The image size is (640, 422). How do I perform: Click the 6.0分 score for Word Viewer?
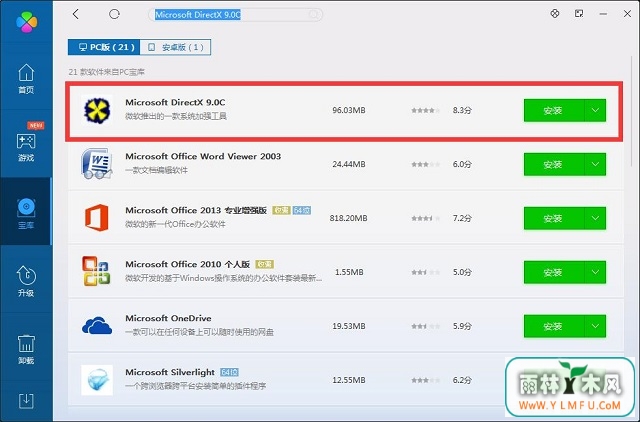[x=462, y=164]
